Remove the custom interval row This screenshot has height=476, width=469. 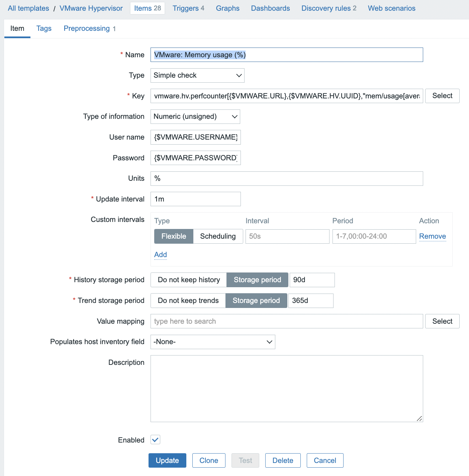point(432,236)
